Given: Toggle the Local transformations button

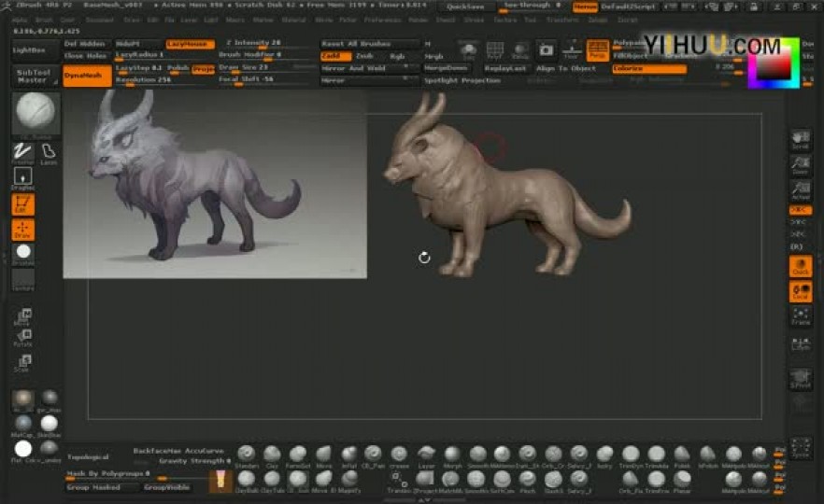Looking at the screenshot, I should coord(801,291).
